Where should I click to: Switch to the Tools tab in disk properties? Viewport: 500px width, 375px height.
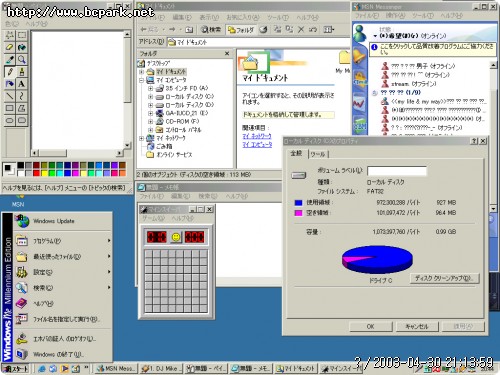pyautogui.click(x=318, y=154)
